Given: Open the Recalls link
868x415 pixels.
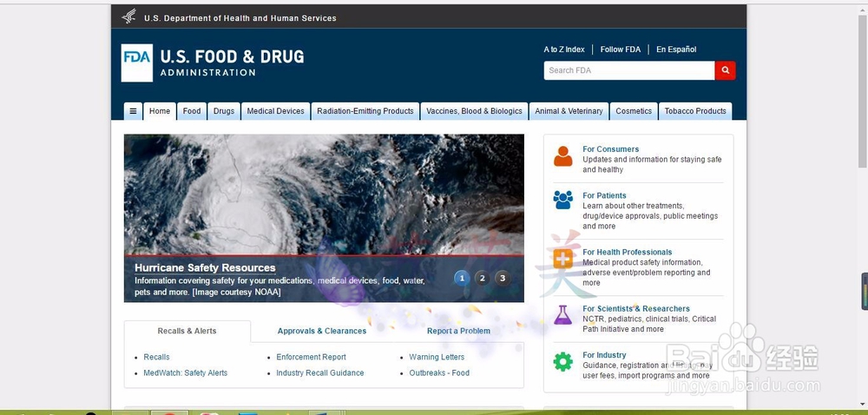Looking at the screenshot, I should click(156, 357).
